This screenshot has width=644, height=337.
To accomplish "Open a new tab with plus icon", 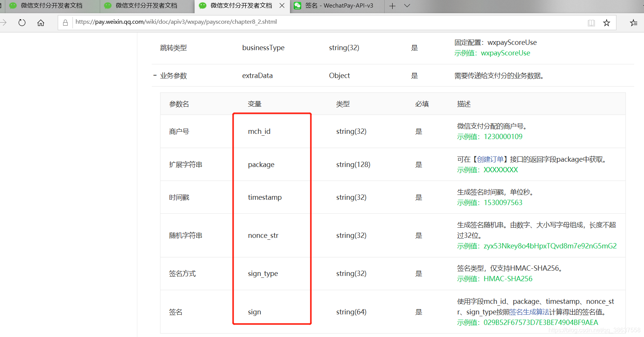I will click(x=393, y=6).
